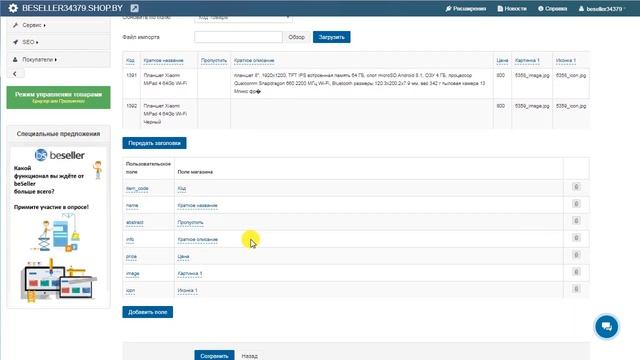Click the Сохранить save button

tap(214, 356)
